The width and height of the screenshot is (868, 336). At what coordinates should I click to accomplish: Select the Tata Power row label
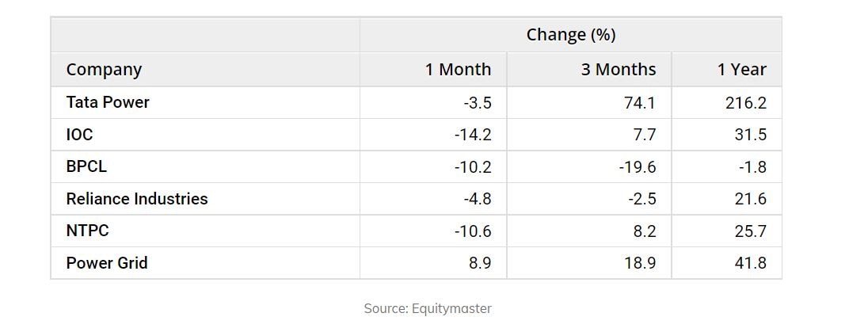pos(108,102)
